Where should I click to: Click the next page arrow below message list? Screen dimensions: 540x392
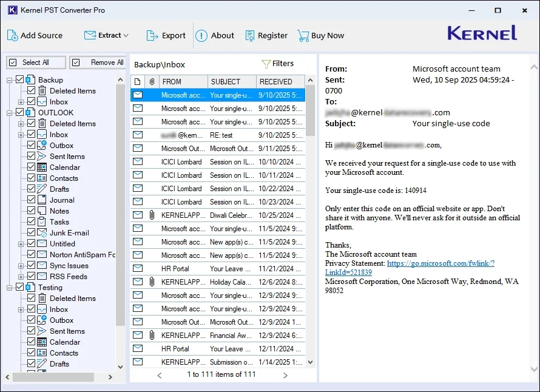pyautogui.click(x=285, y=374)
